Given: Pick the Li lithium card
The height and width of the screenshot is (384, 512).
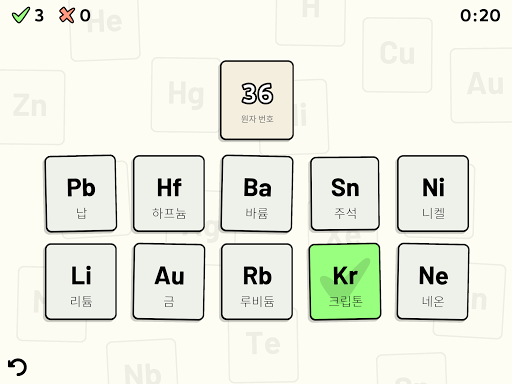Looking at the screenshot, I should (x=81, y=282).
